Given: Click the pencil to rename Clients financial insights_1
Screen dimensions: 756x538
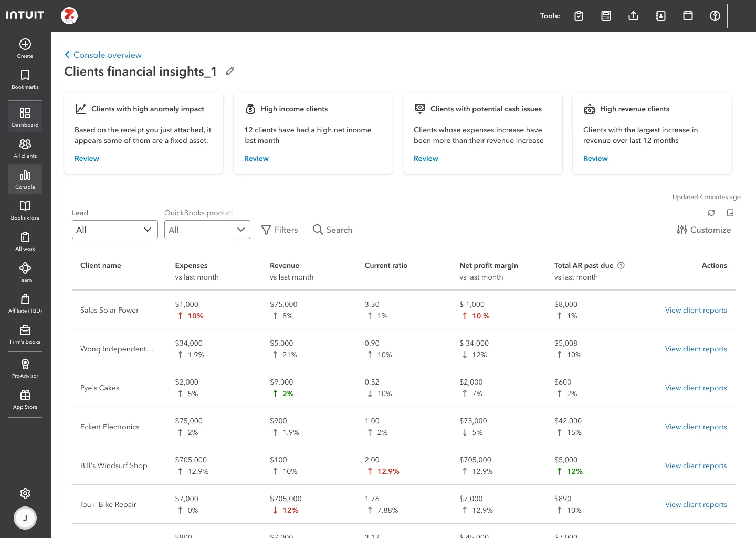Looking at the screenshot, I should click(x=230, y=71).
